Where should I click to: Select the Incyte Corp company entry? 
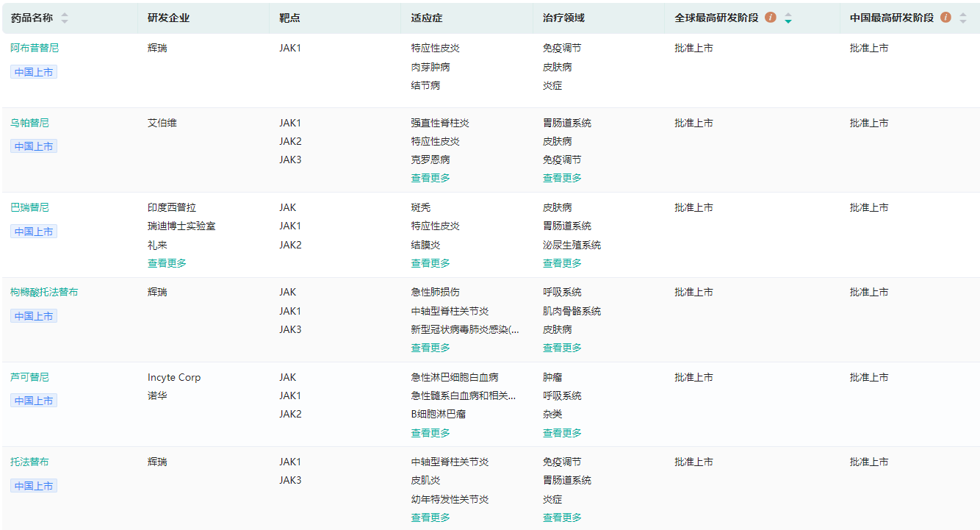(174, 377)
